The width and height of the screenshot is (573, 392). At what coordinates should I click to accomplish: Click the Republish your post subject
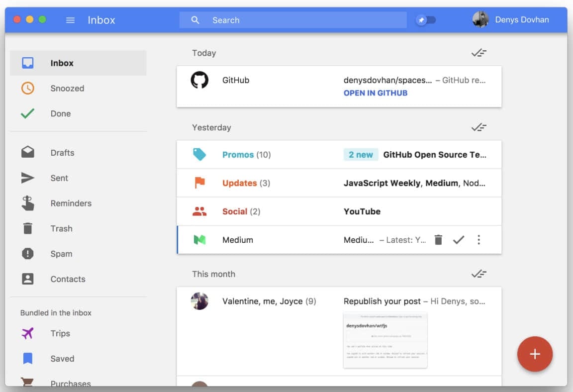[382, 301]
